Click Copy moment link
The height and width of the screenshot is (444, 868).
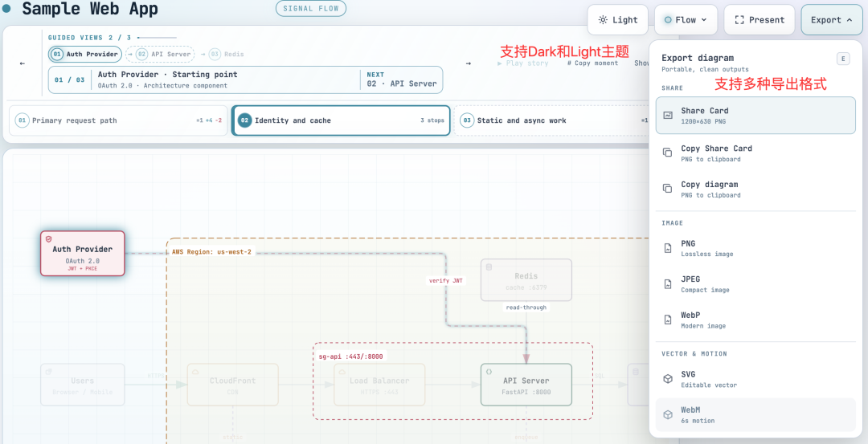[592, 63]
